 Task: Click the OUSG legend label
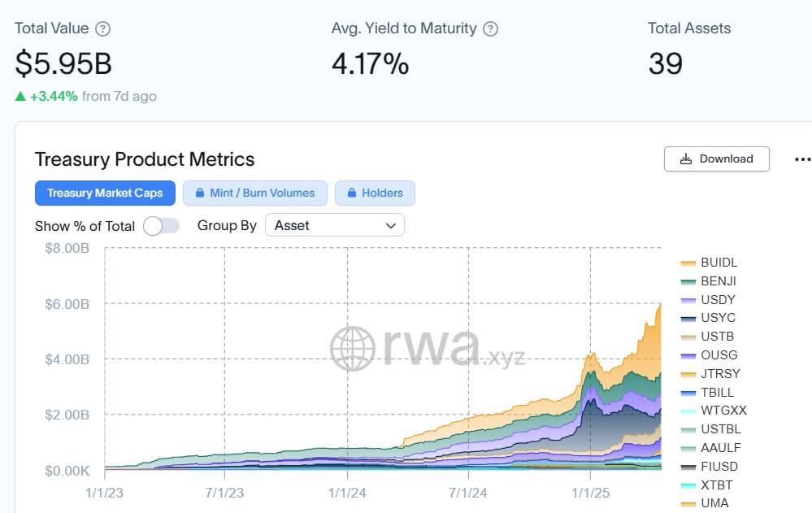click(x=720, y=355)
